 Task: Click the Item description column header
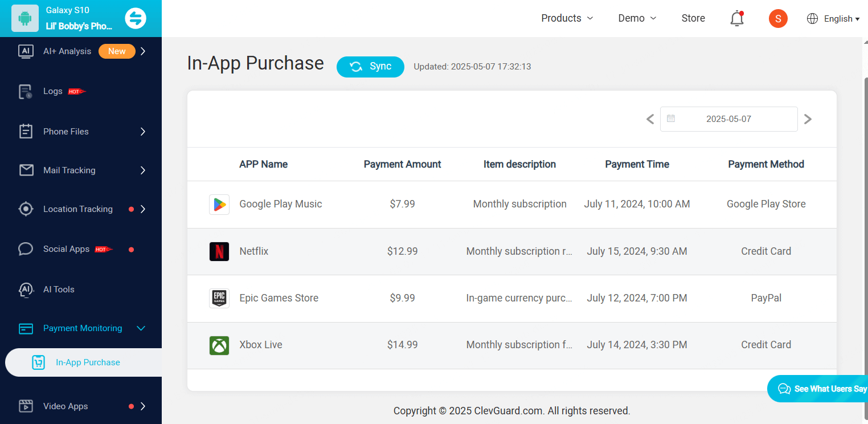[x=519, y=164]
